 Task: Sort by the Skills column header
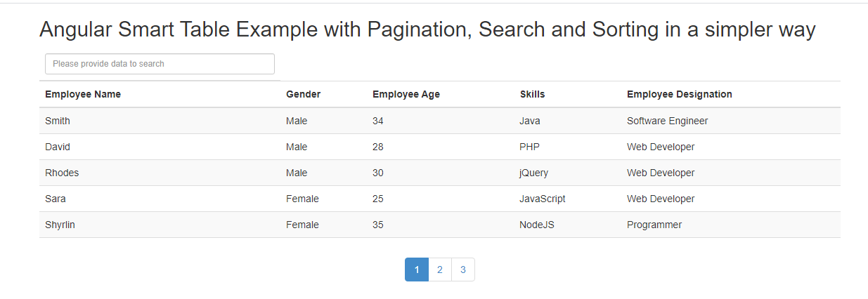[x=532, y=94]
